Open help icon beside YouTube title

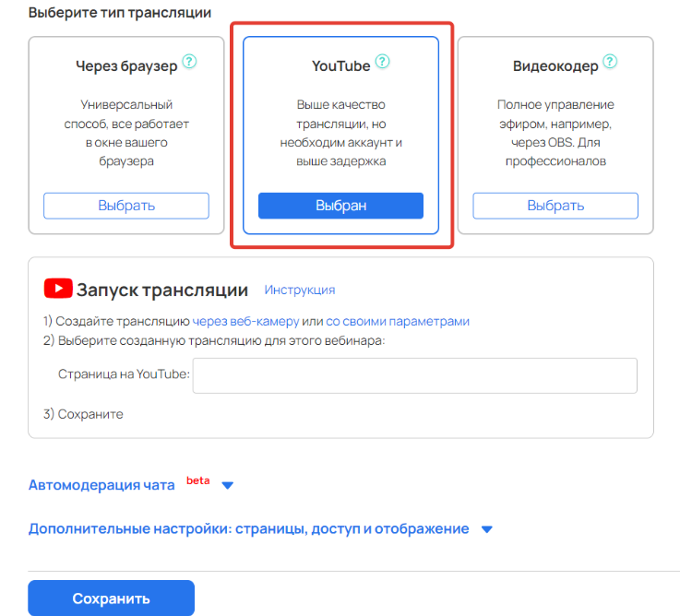382,62
